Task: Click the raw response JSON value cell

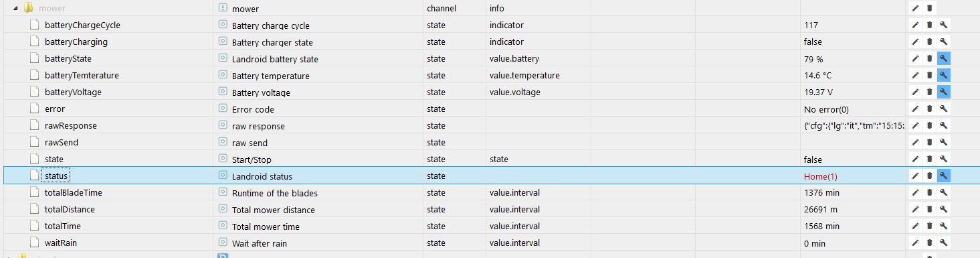Action: (854, 125)
